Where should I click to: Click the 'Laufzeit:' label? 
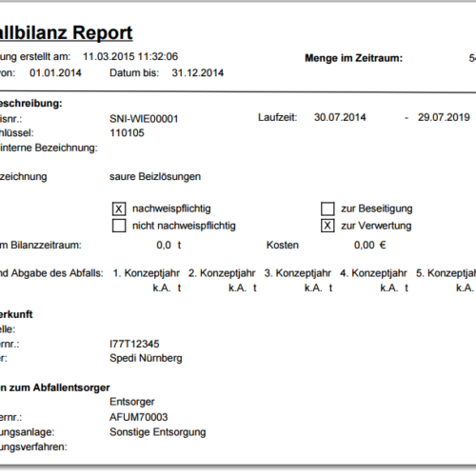(278, 117)
